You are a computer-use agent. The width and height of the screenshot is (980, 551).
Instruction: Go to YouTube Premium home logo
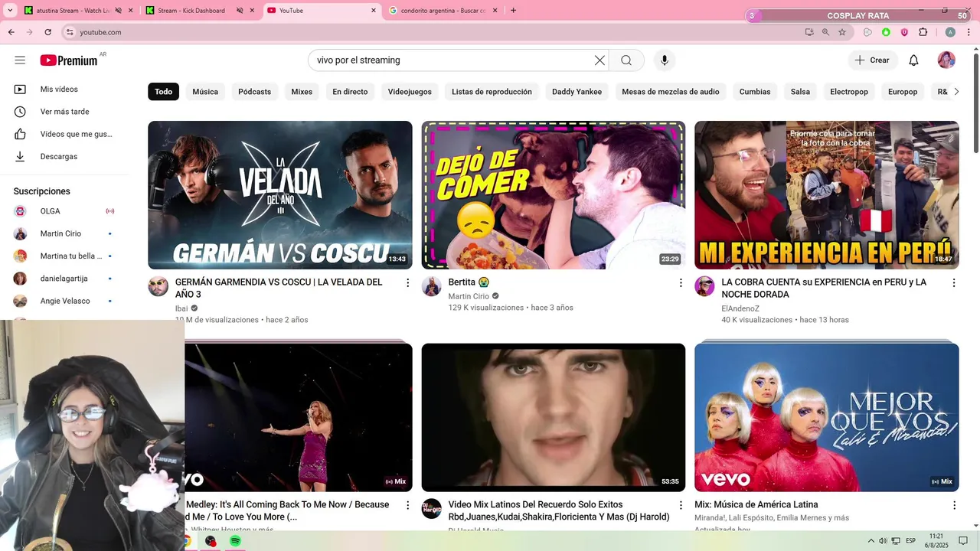[x=69, y=60]
